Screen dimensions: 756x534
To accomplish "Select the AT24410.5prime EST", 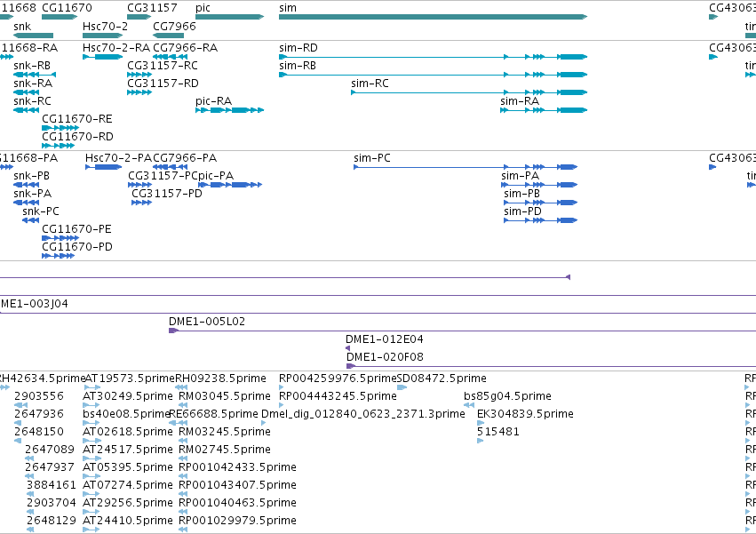I will (92, 530).
